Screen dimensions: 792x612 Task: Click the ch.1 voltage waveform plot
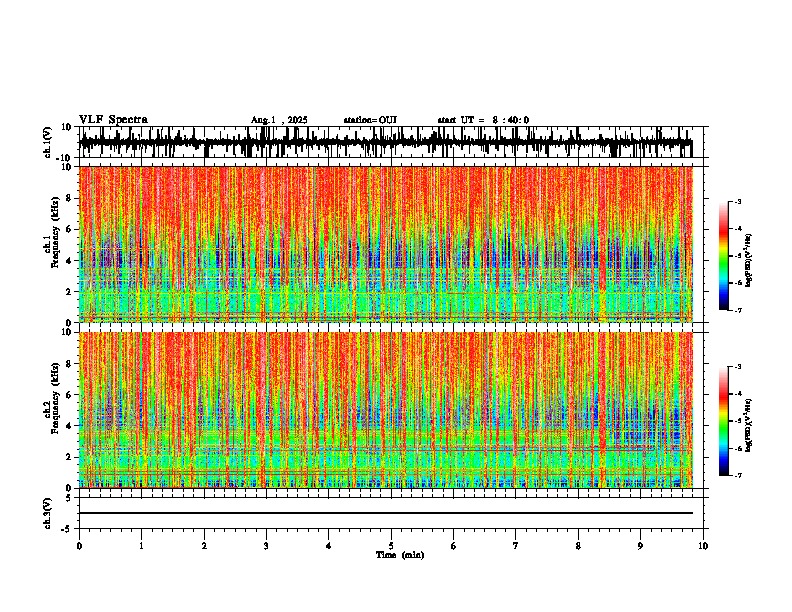tap(390, 142)
